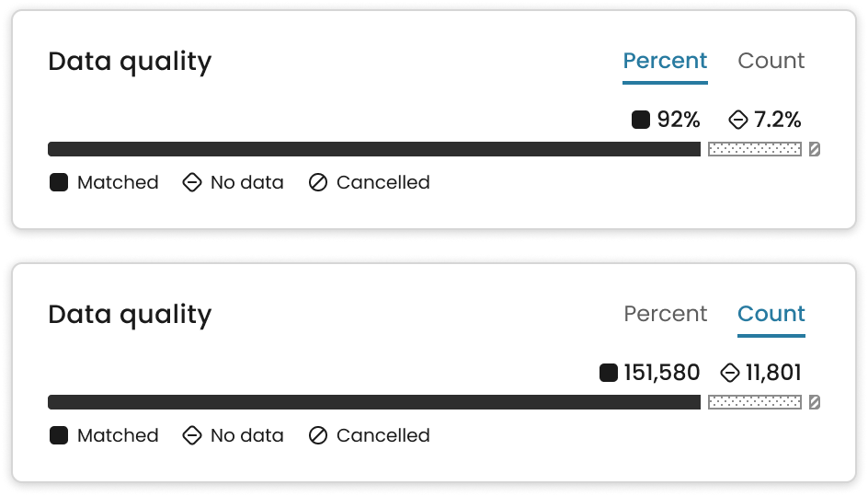This screenshot has width=868, height=496.
Task: Click cancelled segment icon ending top bar
Action: (815, 149)
